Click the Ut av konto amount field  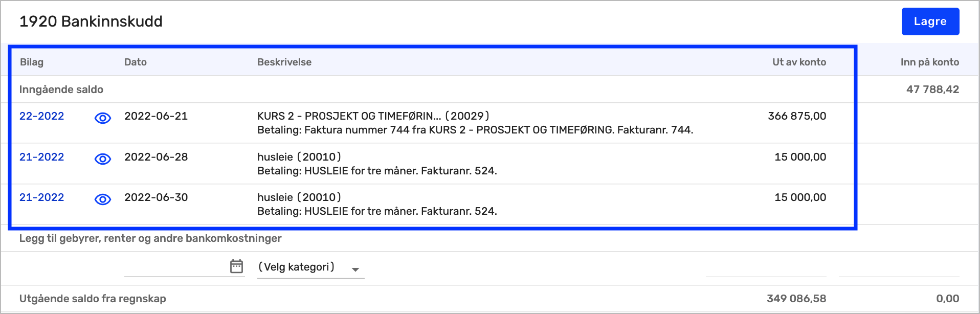pos(766,268)
